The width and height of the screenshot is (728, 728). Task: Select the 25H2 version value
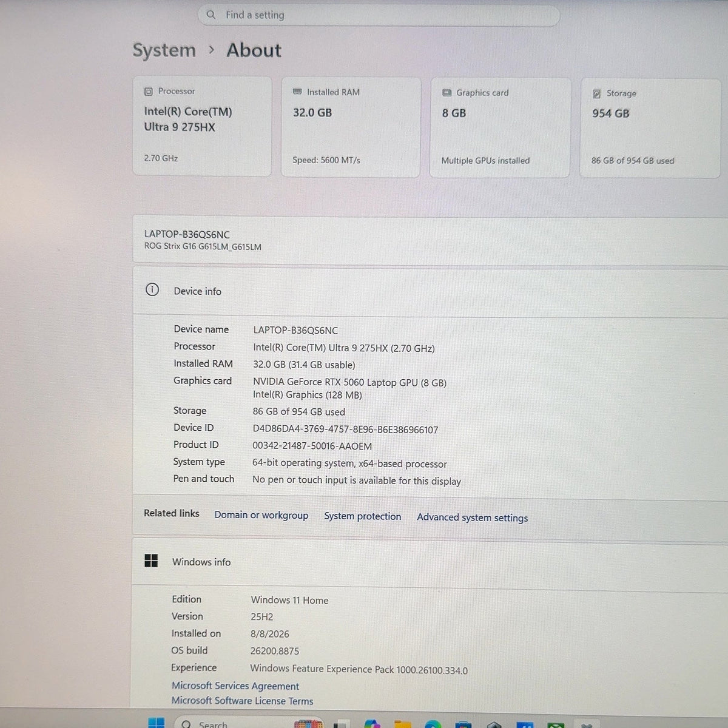[262, 617]
